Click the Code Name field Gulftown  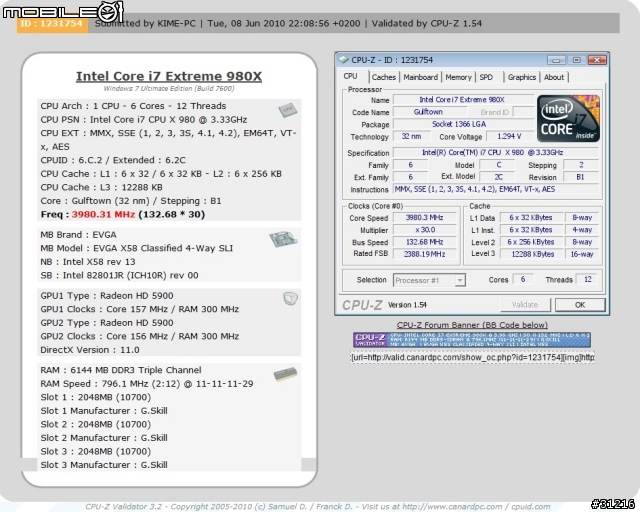pyautogui.click(x=429, y=112)
